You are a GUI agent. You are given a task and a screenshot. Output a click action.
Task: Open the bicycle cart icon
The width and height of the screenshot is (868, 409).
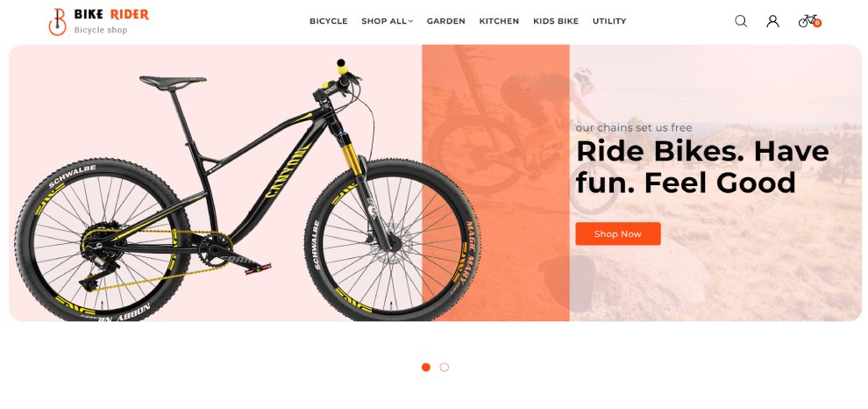(x=808, y=20)
